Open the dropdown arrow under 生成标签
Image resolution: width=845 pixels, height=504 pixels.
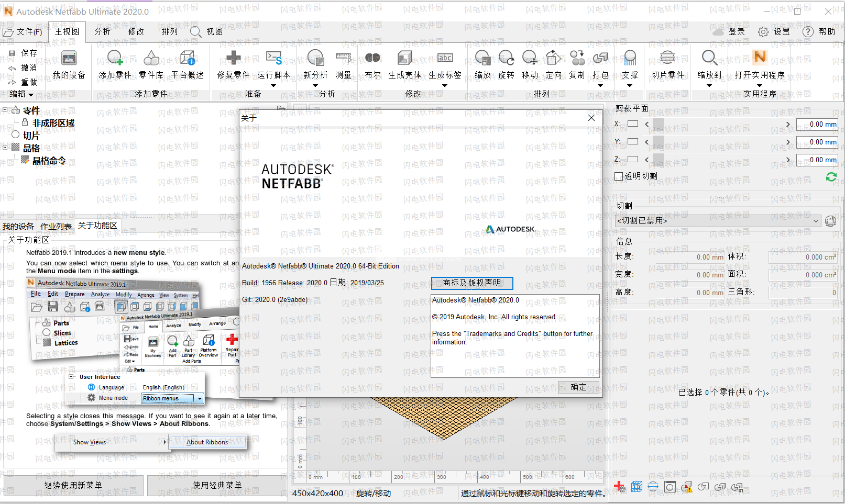pos(445,85)
